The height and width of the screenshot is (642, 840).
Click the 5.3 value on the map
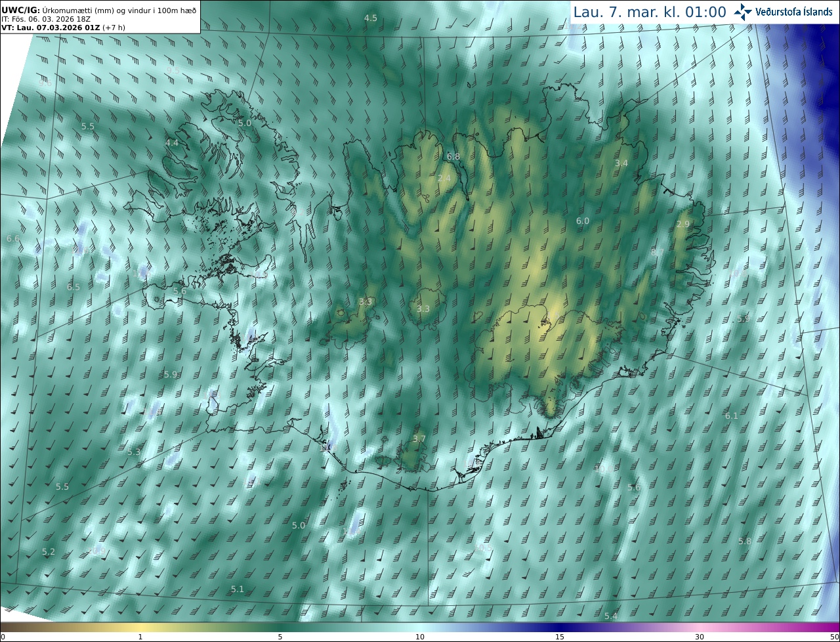click(134, 452)
